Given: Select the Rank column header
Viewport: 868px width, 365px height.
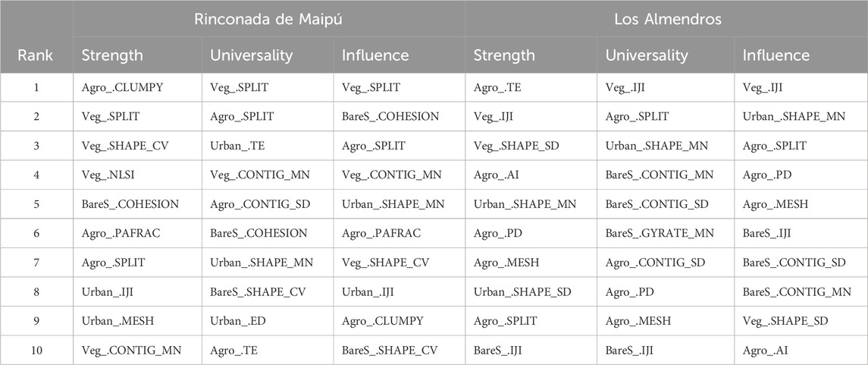Looking at the screenshot, I should coord(36,55).
